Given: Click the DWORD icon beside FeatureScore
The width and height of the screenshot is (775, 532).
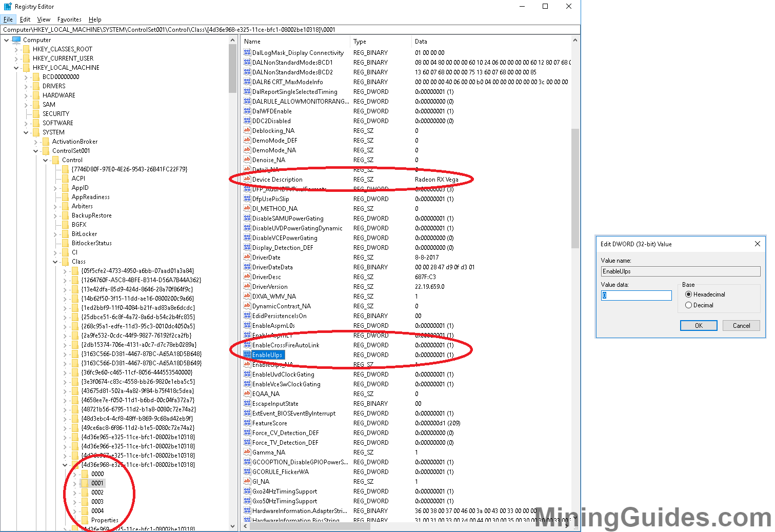Looking at the screenshot, I should 247,423.
